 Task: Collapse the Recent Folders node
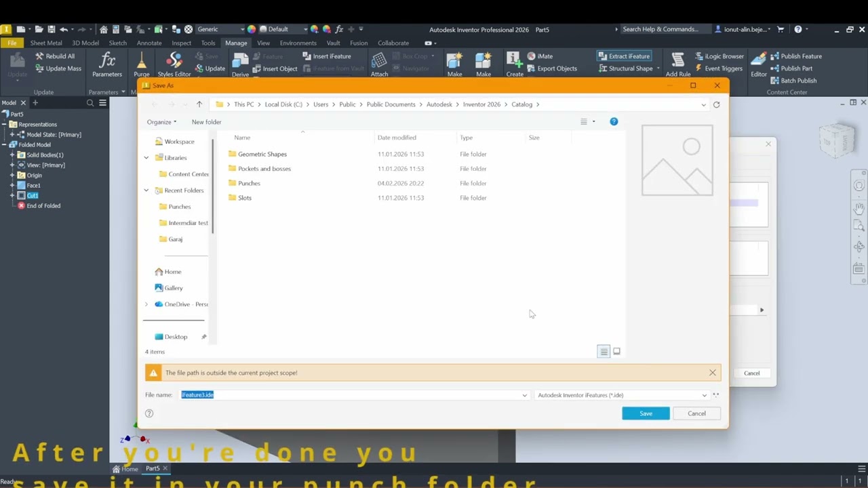point(146,190)
